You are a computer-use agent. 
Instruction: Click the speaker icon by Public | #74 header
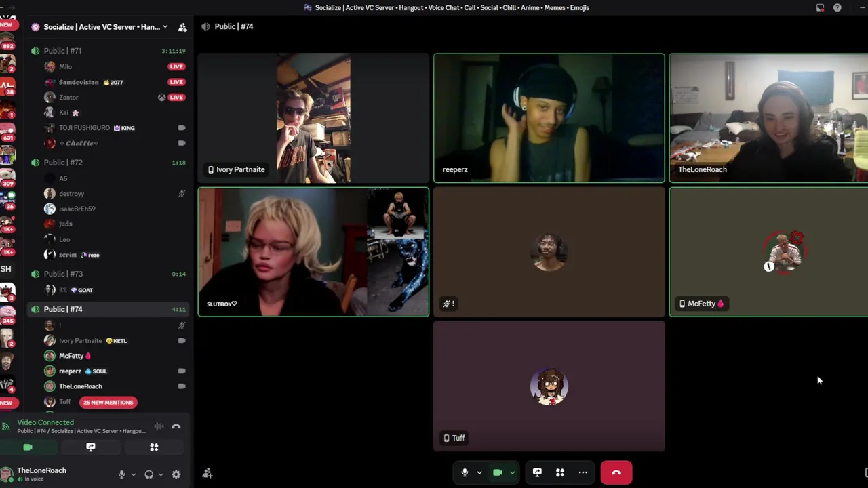point(205,26)
